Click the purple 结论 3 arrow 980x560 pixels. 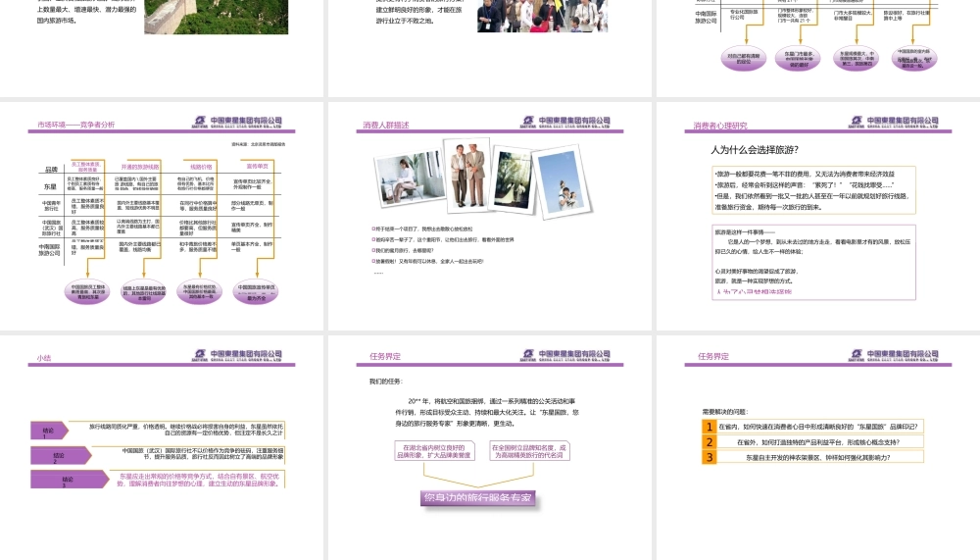point(70,480)
